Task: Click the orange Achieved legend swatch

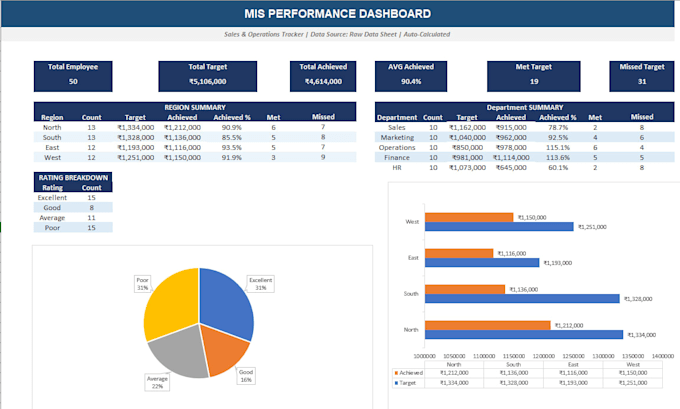Action: coord(396,373)
